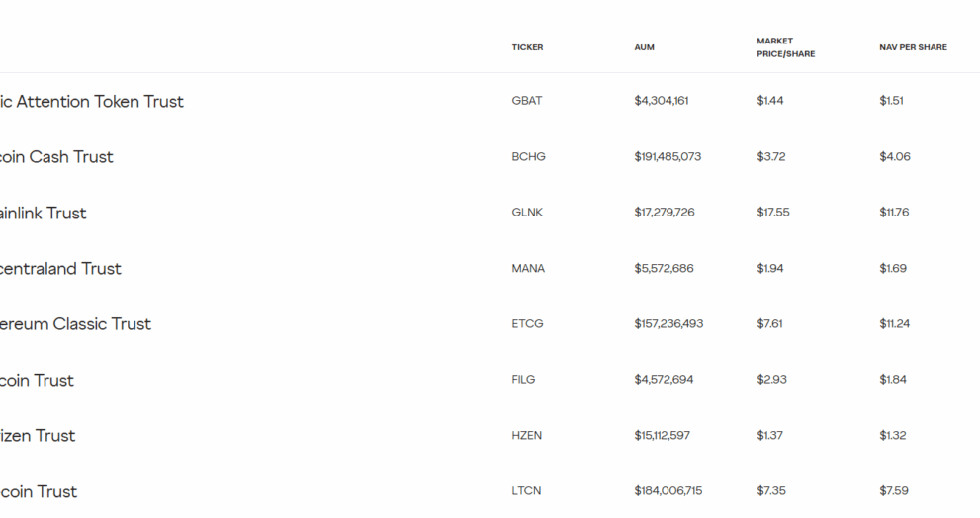Open the Chainlink Trust link

coord(44,213)
